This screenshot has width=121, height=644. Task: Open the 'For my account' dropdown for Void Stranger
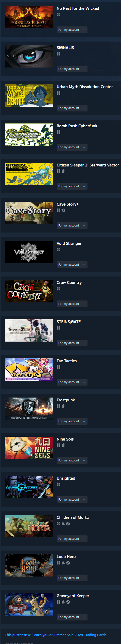click(72, 265)
